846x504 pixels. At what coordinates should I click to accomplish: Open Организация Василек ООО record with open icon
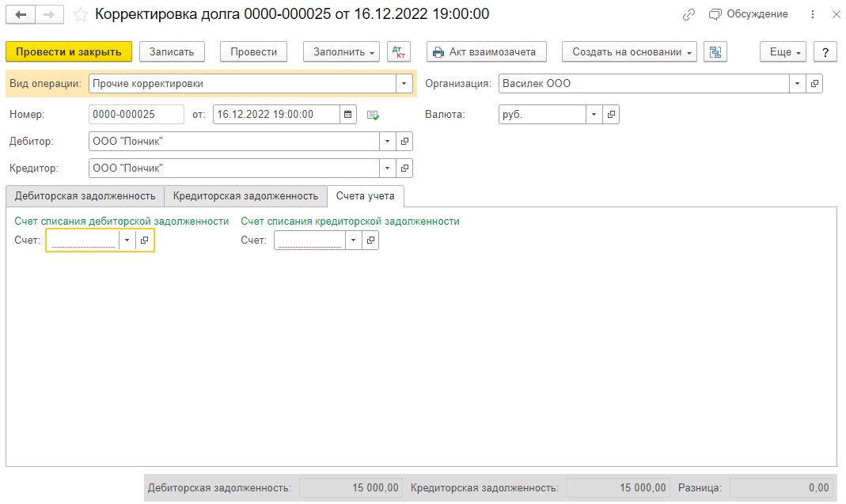point(814,84)
